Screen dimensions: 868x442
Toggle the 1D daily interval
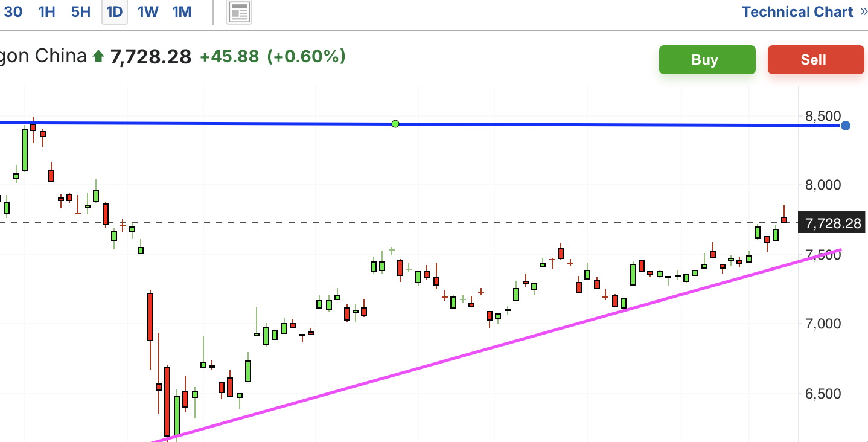point(114,11)
